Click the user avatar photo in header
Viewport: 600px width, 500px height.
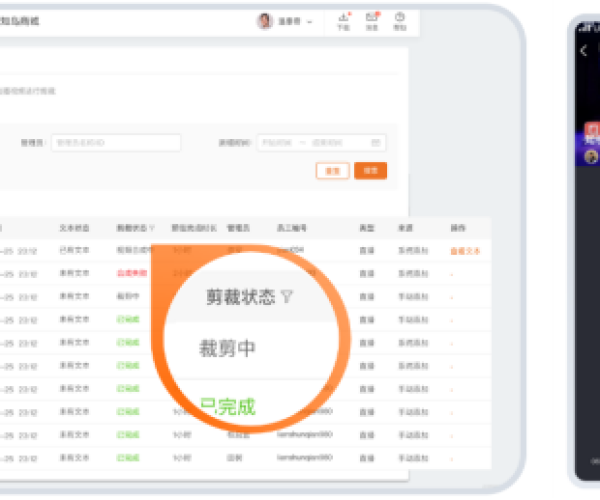click(x=265, y=21)
